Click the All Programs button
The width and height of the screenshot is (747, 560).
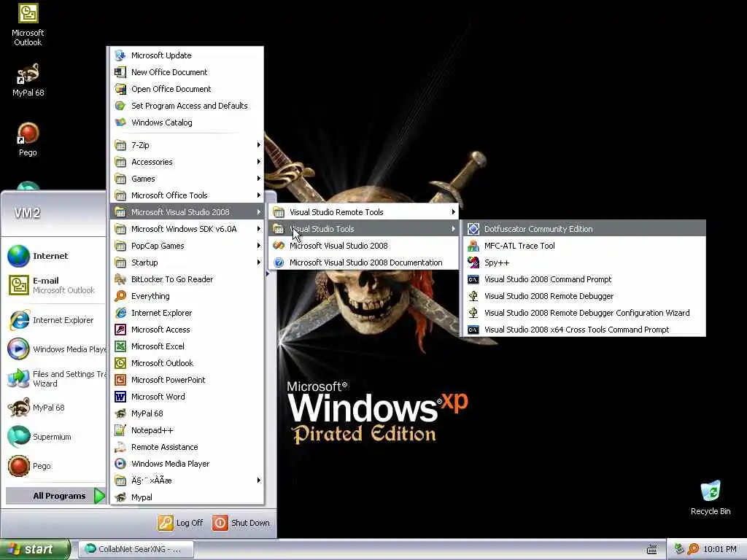point(55,496)
